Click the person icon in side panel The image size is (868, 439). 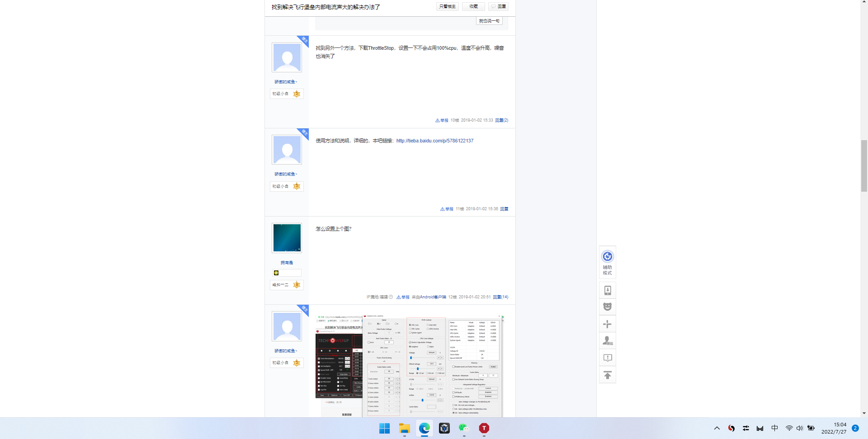607,341
